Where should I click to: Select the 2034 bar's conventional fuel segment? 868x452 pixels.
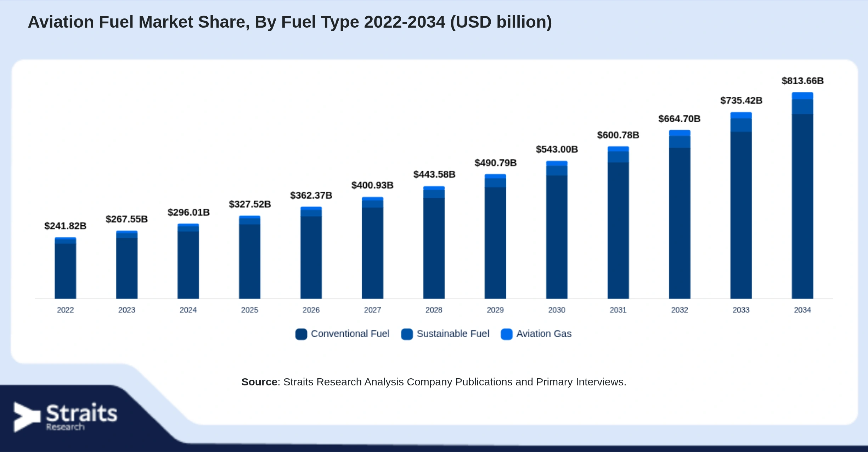(802, 207)
